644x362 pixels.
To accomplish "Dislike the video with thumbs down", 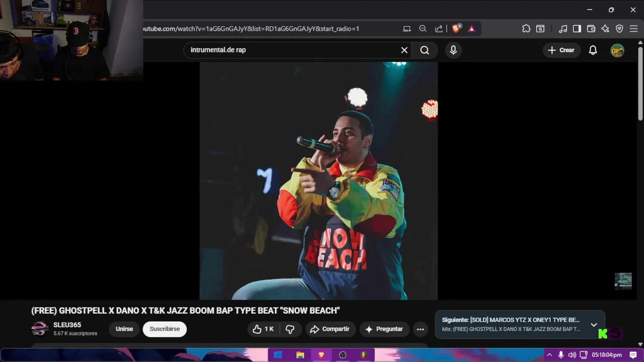I will [290, 329].
